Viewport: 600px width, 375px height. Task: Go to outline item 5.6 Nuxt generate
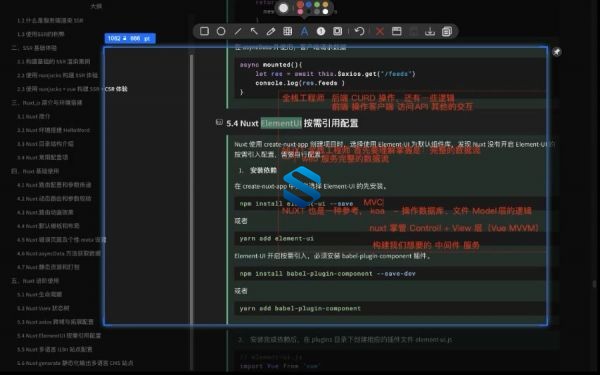75,363
